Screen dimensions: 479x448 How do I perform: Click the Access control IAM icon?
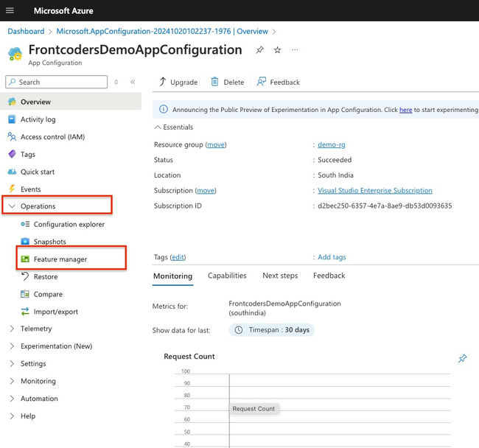point(12,136)
